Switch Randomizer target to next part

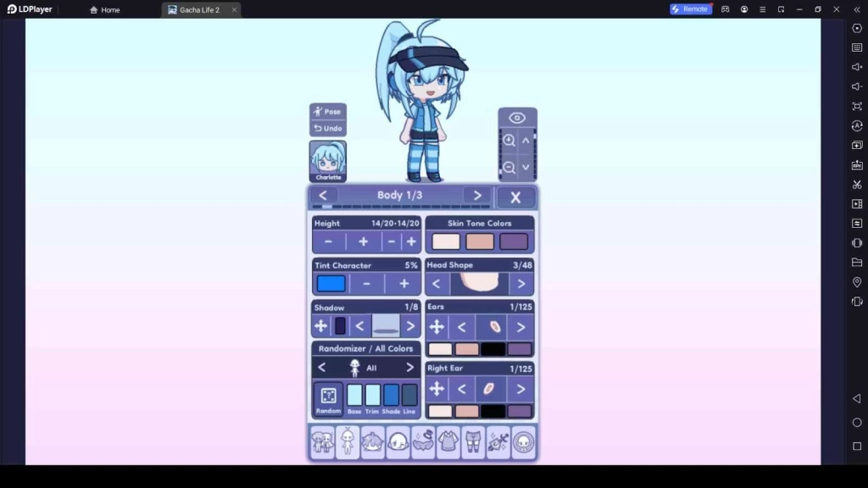[x=409, y=368]
